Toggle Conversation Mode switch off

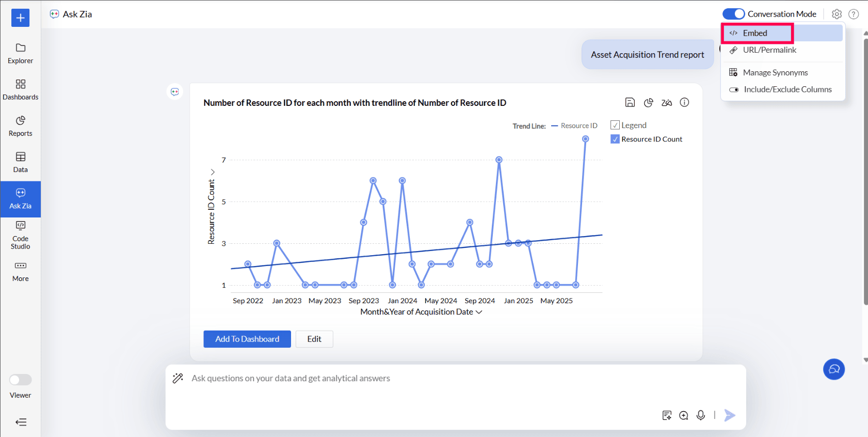[x=733, y=14]
